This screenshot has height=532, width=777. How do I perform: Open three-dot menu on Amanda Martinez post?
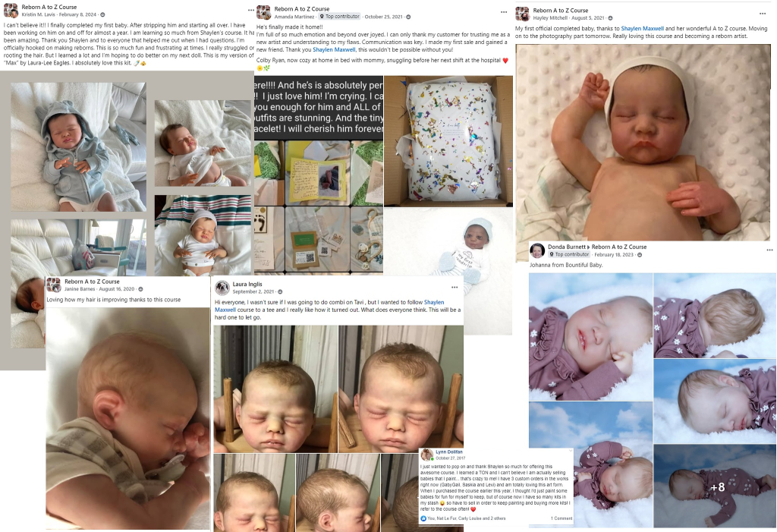click(504, 12)
